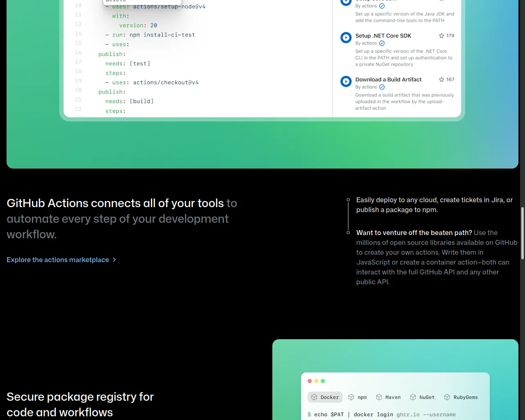The image size is (525, 420).
Task: Click the star icon beside 179
Action: click(441, 36)
